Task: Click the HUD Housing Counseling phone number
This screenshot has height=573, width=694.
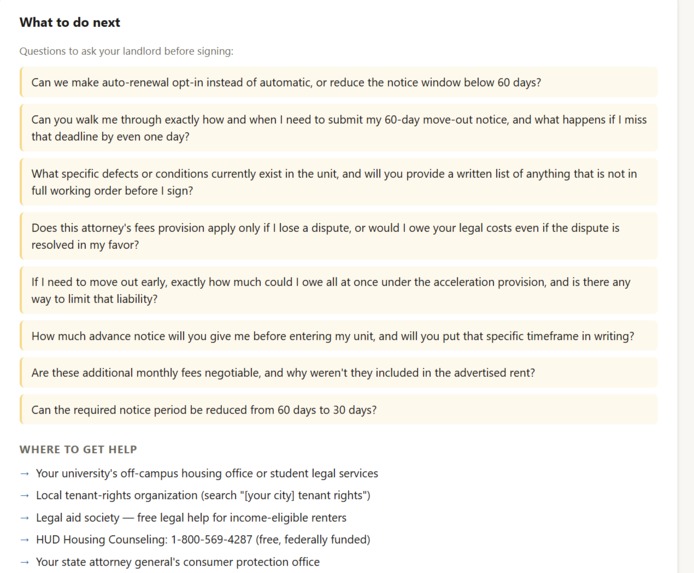Action: (x=212, y=540)
